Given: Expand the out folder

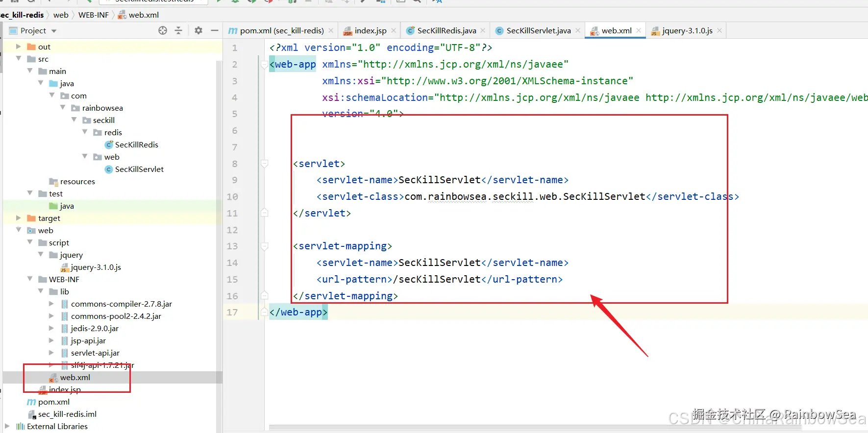Looking at the screenshot, I should point(19,47).
